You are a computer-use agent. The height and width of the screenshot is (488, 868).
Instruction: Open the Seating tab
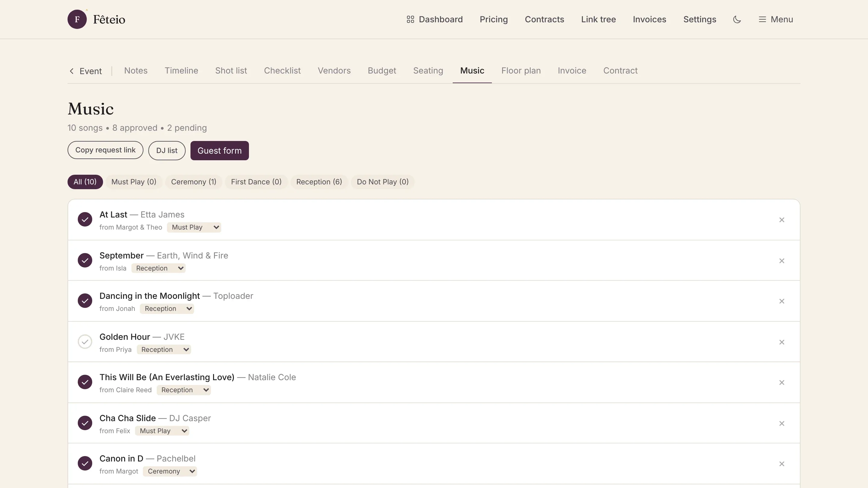point(428,71)
